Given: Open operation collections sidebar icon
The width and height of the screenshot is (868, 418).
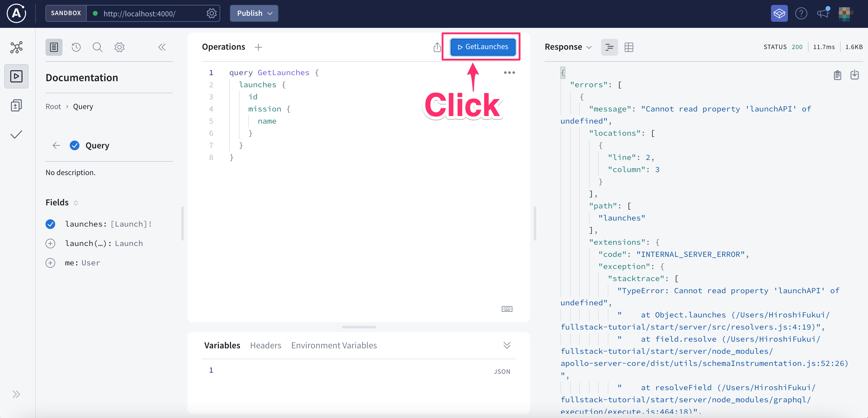Looking at the screenshot, I should [16, 105].
